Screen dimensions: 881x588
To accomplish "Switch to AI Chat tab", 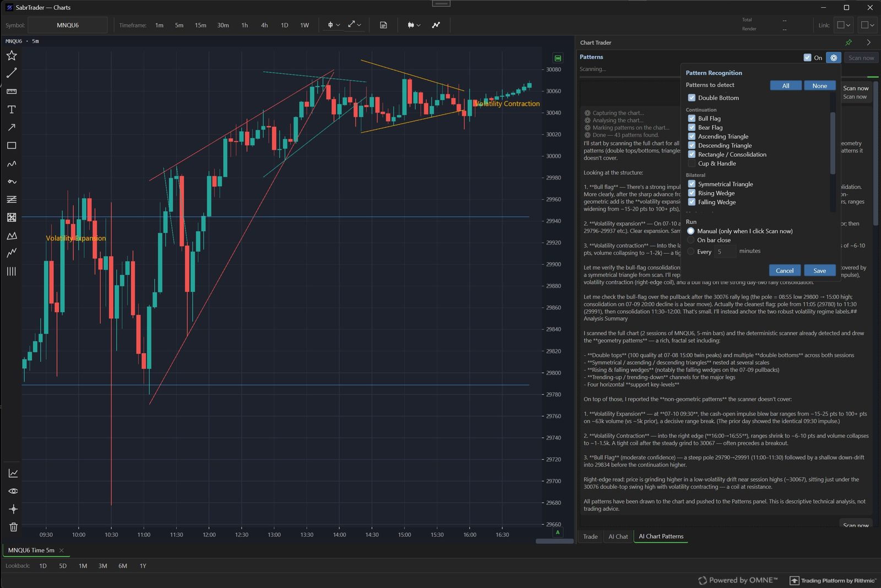I will [x=618, y=536].
